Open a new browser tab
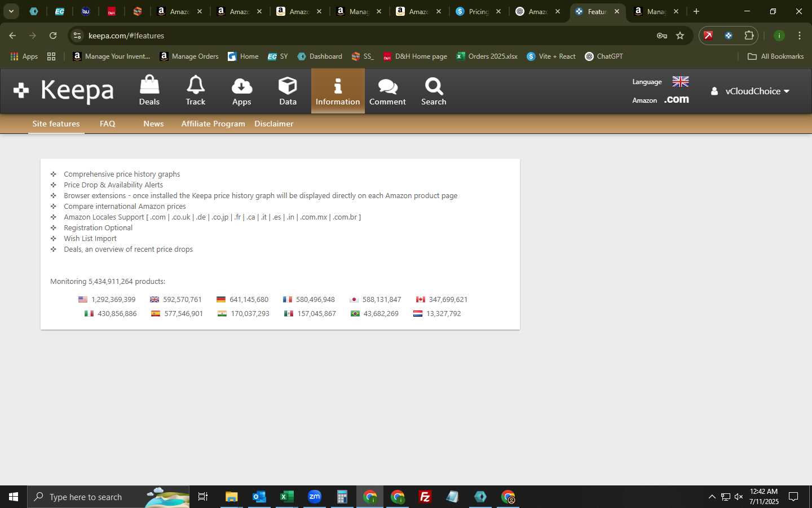The height and width of the screenshot is (508, 812). [696, 11]
